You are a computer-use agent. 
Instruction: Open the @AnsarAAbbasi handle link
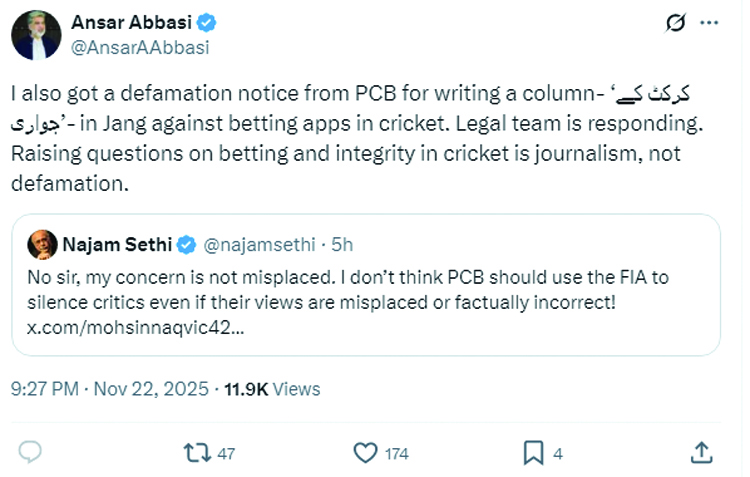pyautogui.click(x=139, y=46)
